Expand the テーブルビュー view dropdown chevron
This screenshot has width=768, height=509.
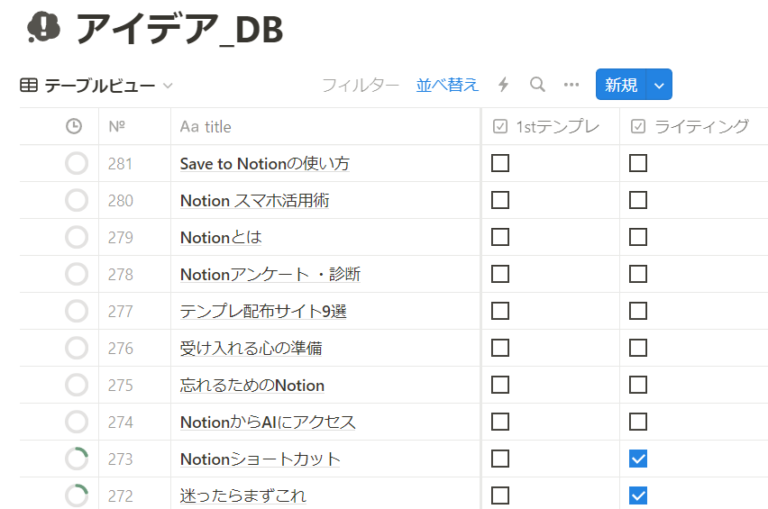coord(168,86)
